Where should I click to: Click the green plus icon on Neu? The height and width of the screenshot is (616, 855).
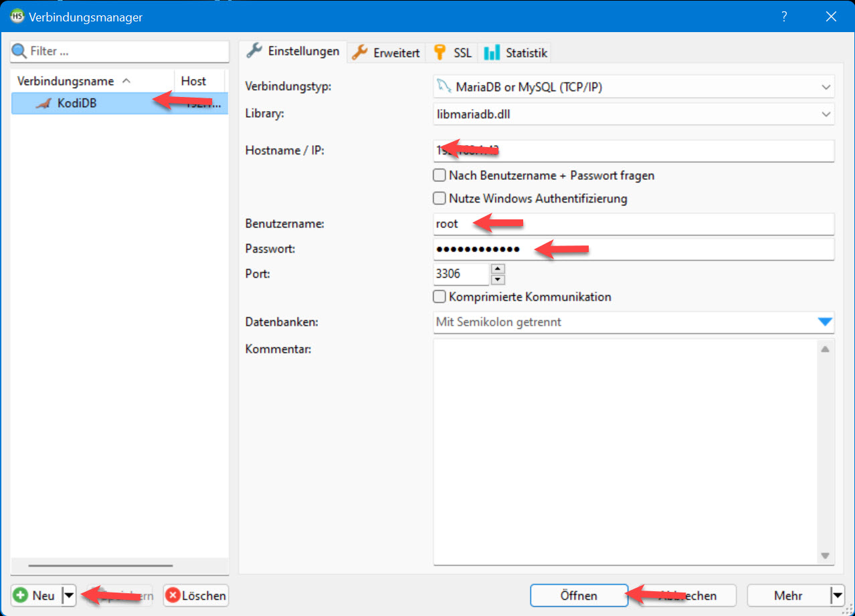click(21, 595)
